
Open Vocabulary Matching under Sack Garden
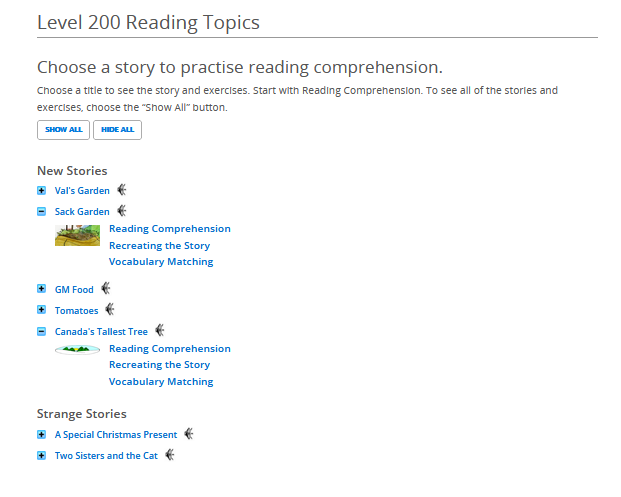tap(161, 262)
